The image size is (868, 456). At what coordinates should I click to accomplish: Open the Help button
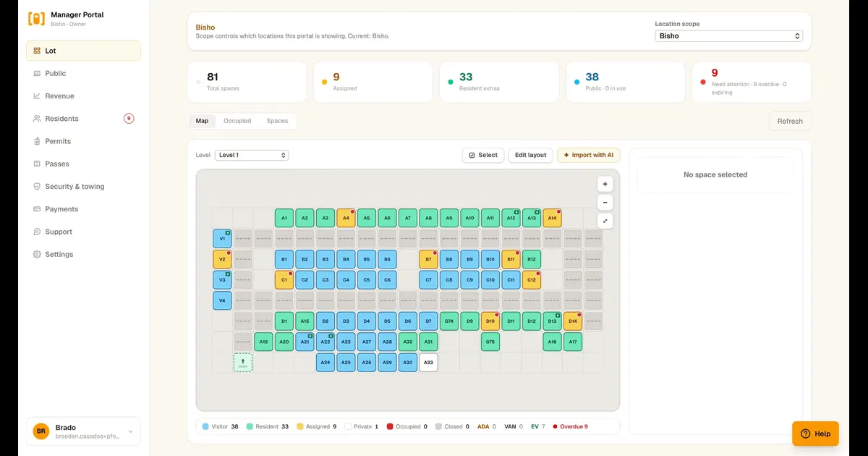pos(815,434)
